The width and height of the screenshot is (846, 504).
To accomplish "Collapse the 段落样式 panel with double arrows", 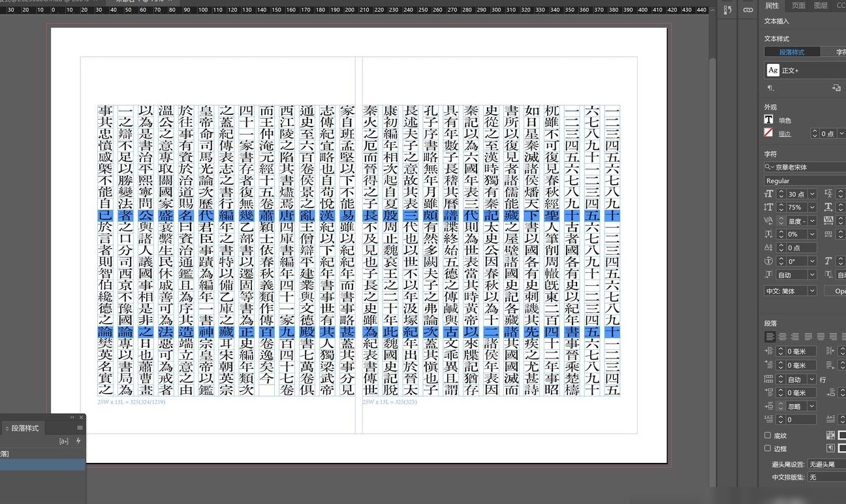I will [72, 417].
